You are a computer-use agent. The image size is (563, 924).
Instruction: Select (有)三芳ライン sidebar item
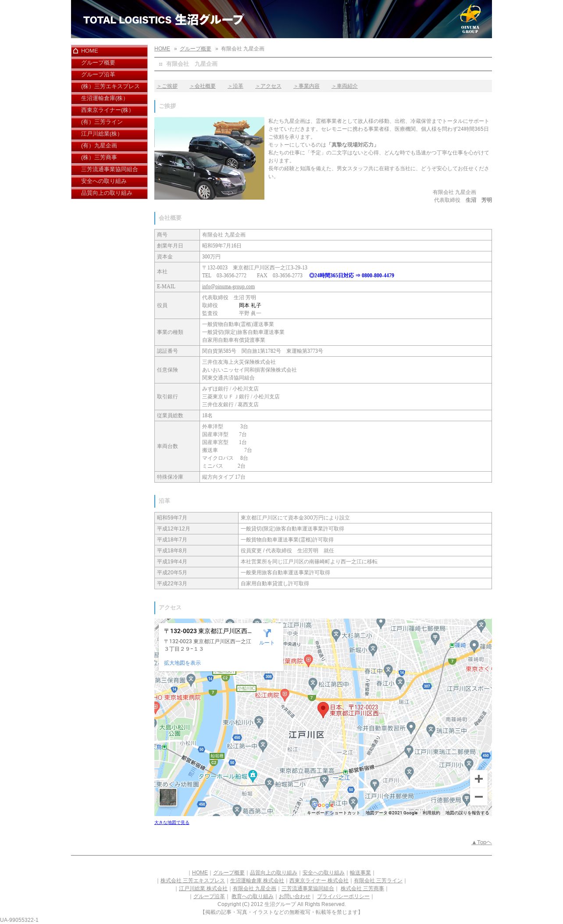click(109, 122)
